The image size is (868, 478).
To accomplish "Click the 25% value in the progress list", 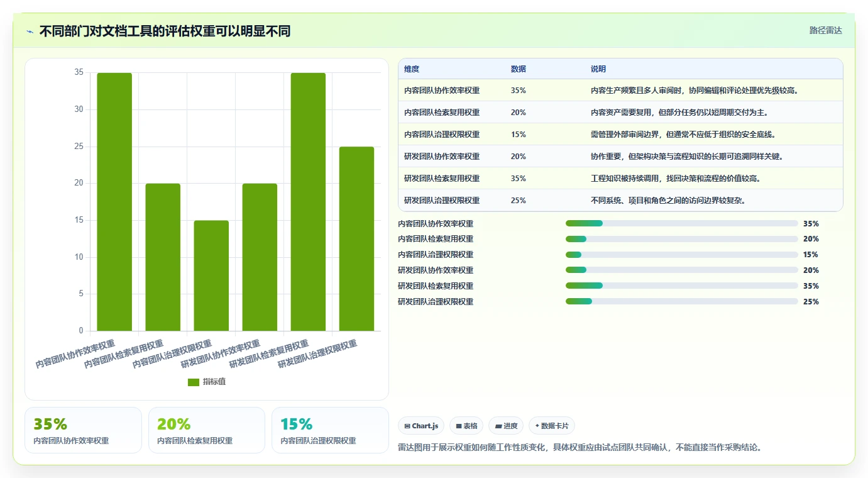I will (811, 302).
